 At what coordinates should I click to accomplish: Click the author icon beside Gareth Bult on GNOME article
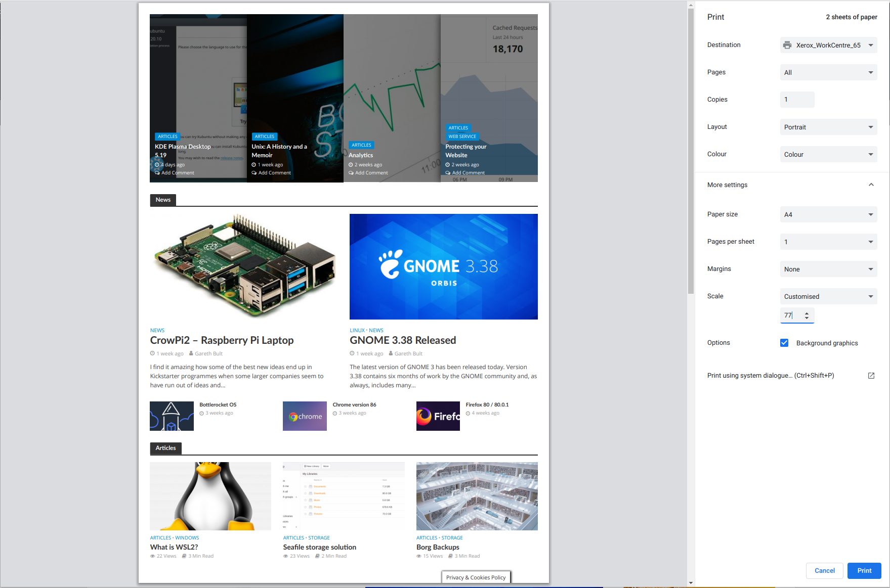(x=391, y=353)
